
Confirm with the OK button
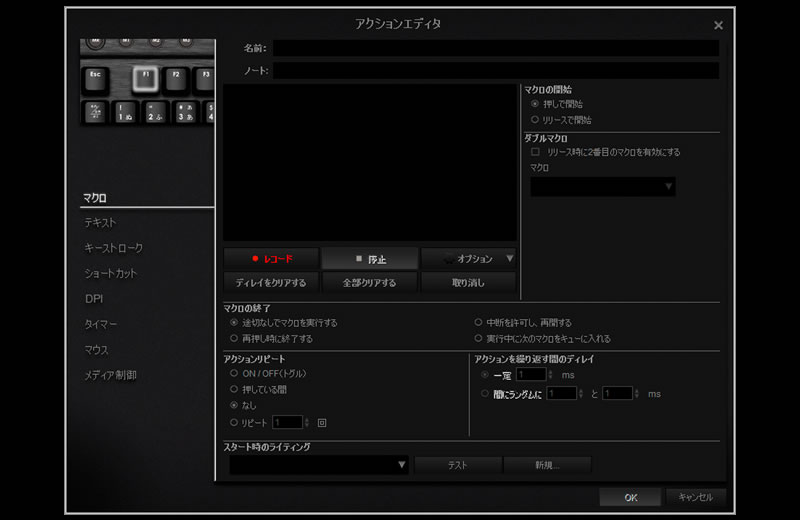point(631,498)
